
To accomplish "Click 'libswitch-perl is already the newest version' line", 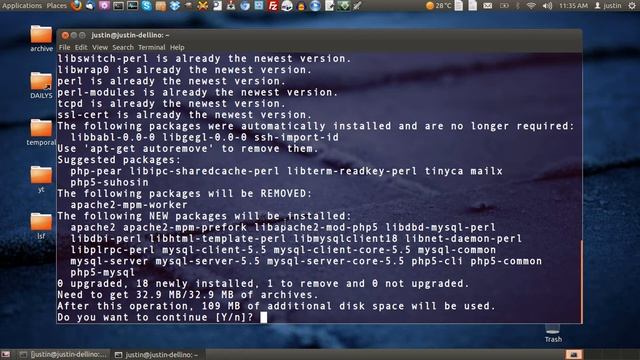I will 204,58.
